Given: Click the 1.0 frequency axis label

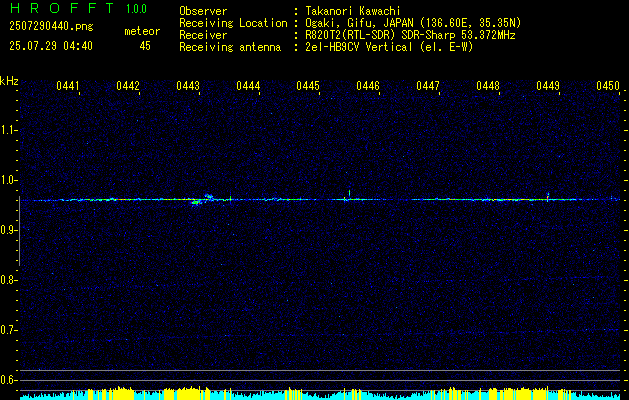Looking at the screenshot, I should (8, 180).
